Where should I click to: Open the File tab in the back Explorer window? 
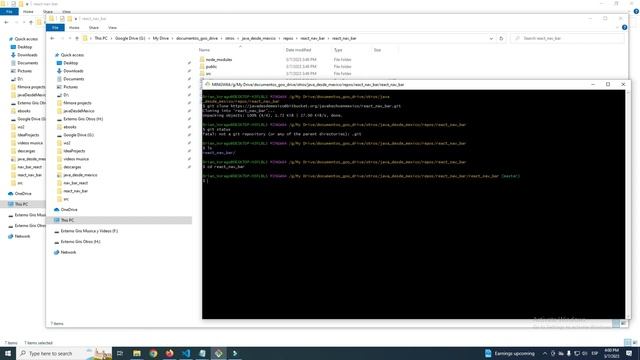tap(9, 12)
